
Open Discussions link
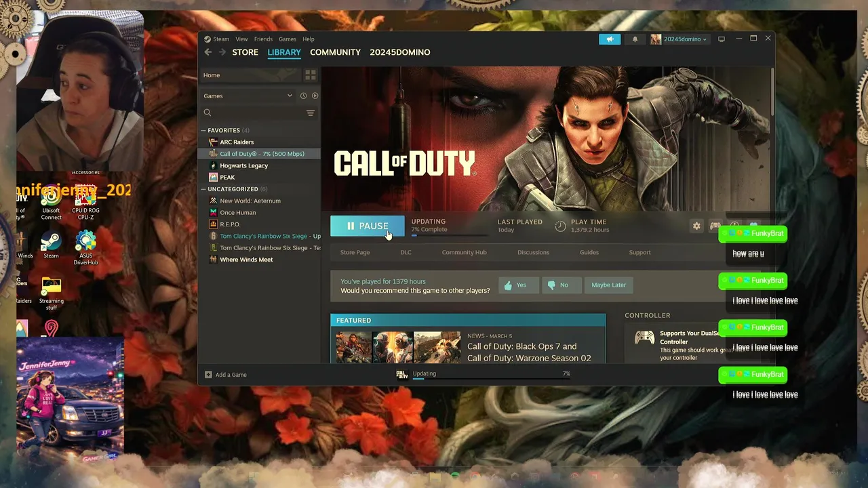[533, 252]
